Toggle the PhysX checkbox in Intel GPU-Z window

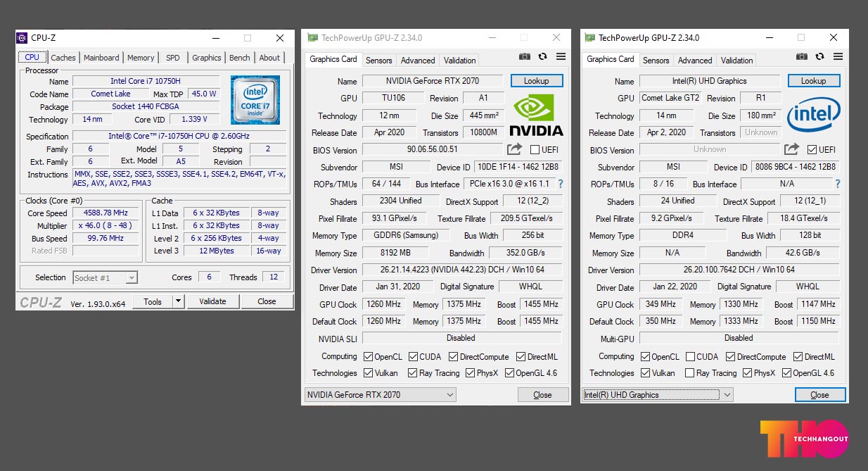pos(747,373)
